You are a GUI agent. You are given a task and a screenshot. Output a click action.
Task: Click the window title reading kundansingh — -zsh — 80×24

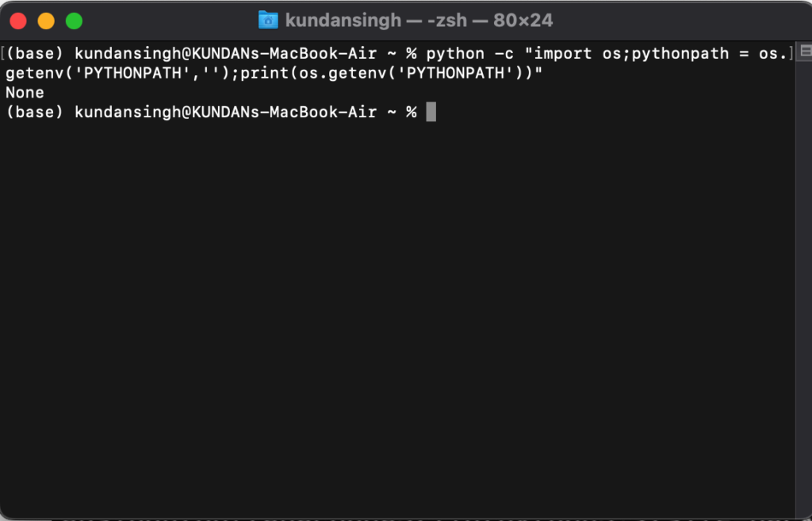coord(420,21)
